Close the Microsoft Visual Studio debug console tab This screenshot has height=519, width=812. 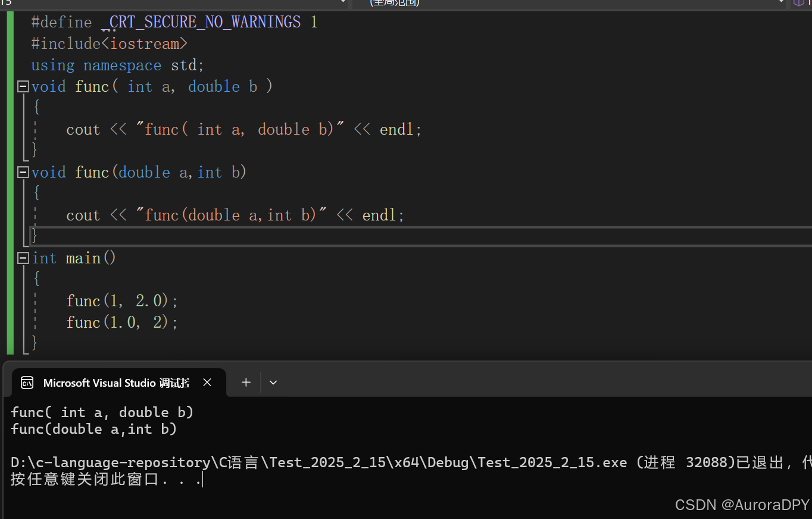click(x=207, y=383)
